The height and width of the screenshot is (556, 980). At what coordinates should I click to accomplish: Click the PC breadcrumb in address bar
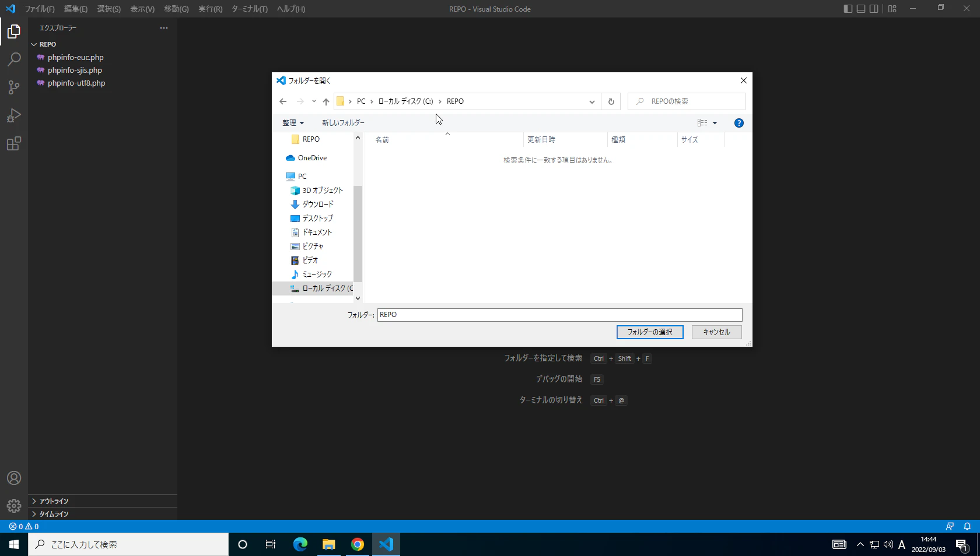(361, 101)
